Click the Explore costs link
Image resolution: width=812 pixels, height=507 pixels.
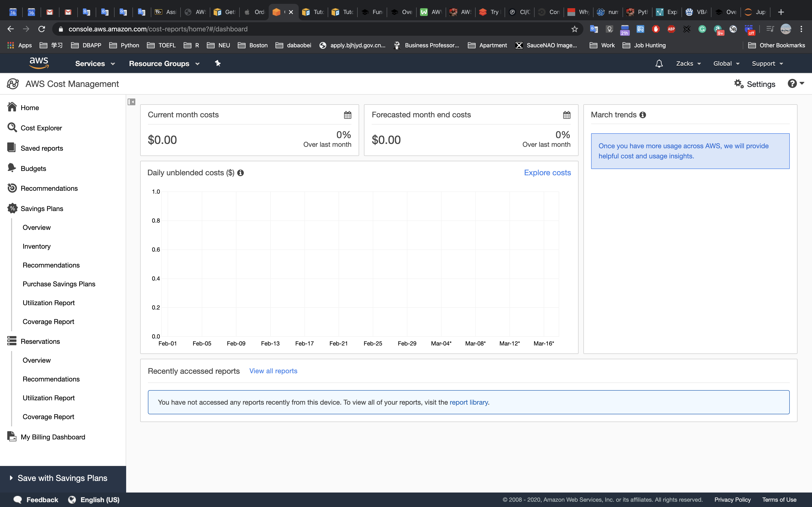click(547, 173)
